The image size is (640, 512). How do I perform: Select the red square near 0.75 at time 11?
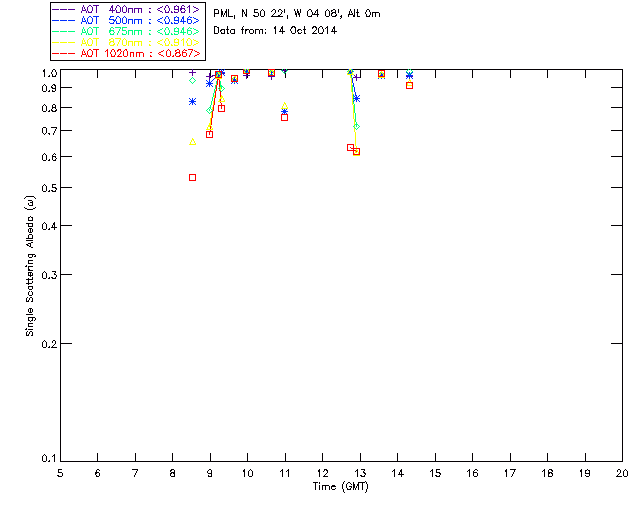[284, 118]
